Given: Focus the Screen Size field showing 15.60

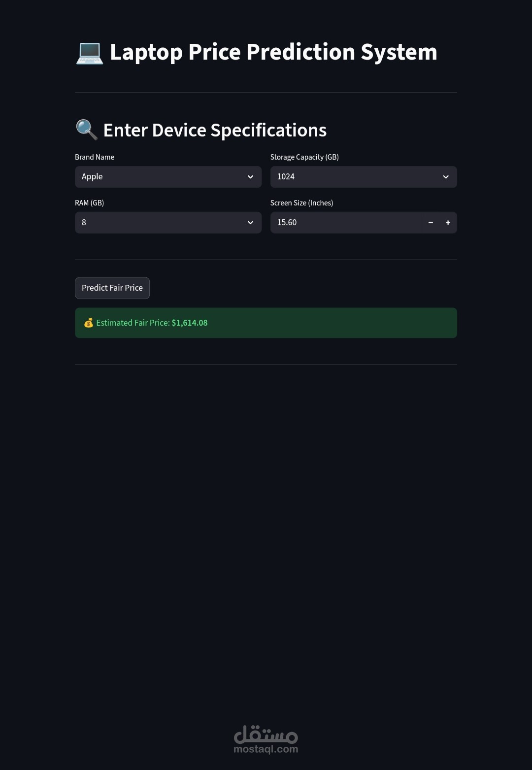Looking at the screenshot, I should 345,223.
